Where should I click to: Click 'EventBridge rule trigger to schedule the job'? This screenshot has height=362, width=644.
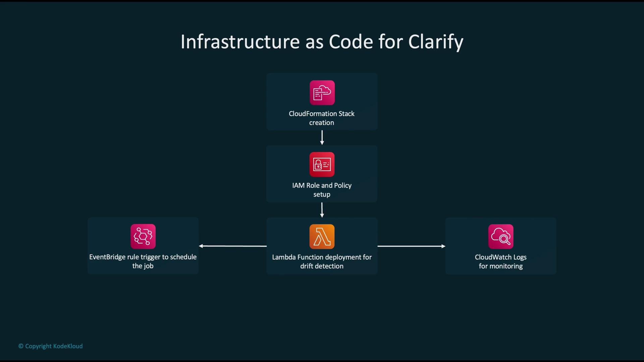143,261
